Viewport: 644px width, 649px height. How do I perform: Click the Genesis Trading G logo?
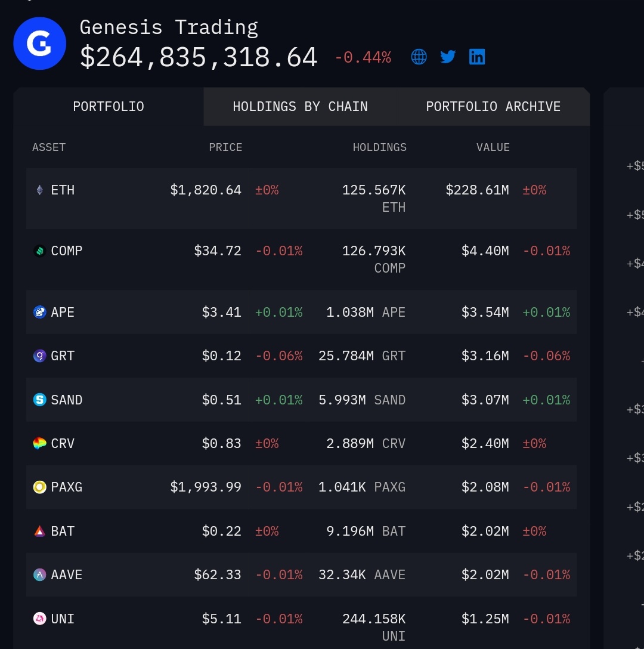40,44
